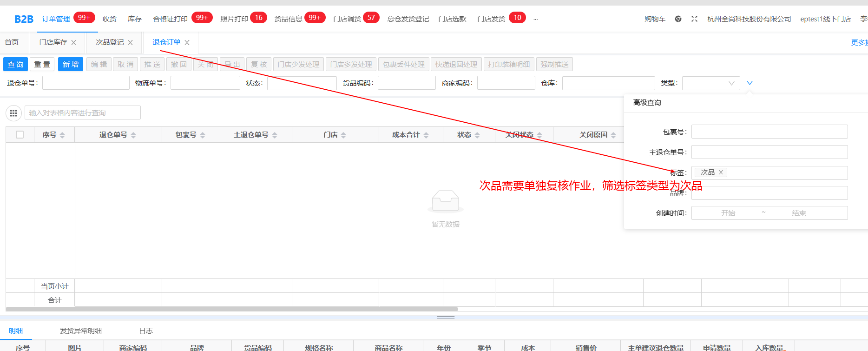This screenshot has width=868, height=351.
Task: Toggle the select-all checkbox in table header
Action: click(20, 135)
